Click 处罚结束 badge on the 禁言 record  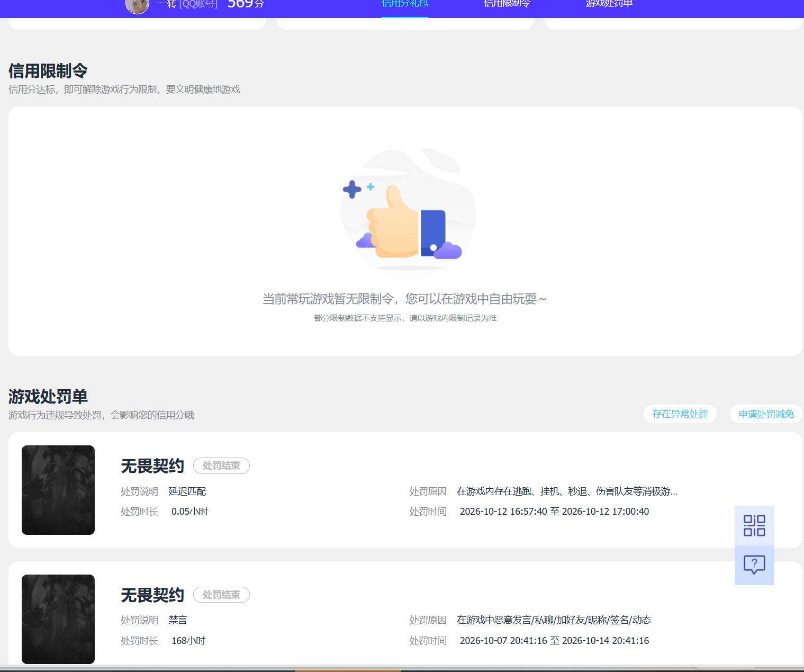(221, 595)
